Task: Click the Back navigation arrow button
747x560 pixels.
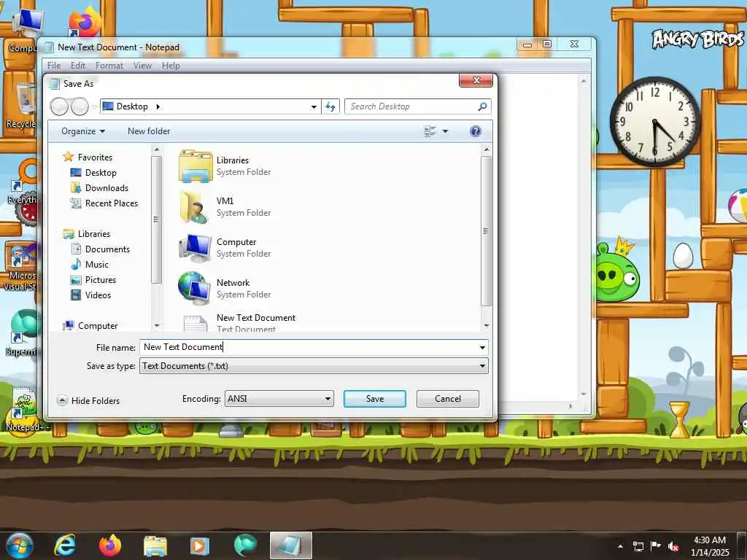Action: (x=59, y=106)
